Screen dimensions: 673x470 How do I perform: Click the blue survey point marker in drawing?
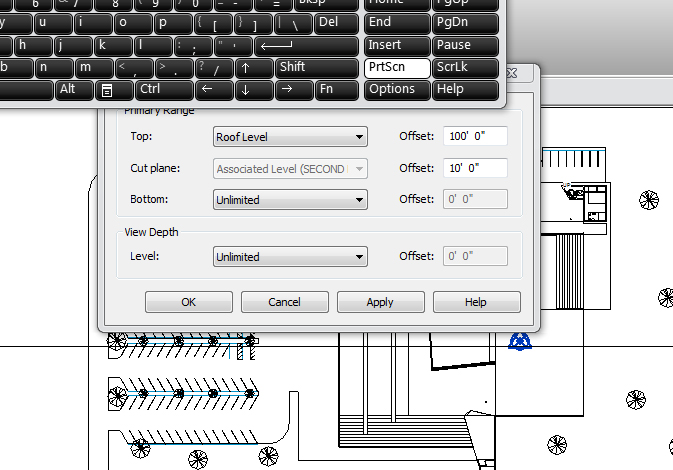click(520, 342)
